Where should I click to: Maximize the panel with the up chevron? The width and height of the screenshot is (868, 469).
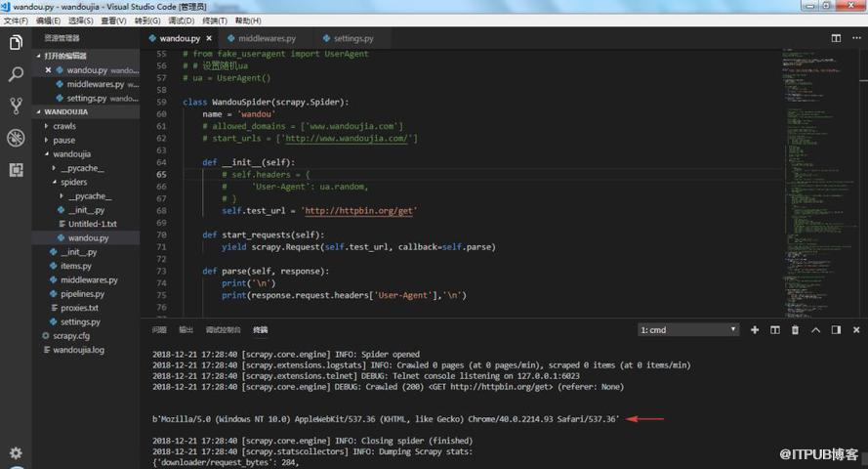tap(815, 330)
